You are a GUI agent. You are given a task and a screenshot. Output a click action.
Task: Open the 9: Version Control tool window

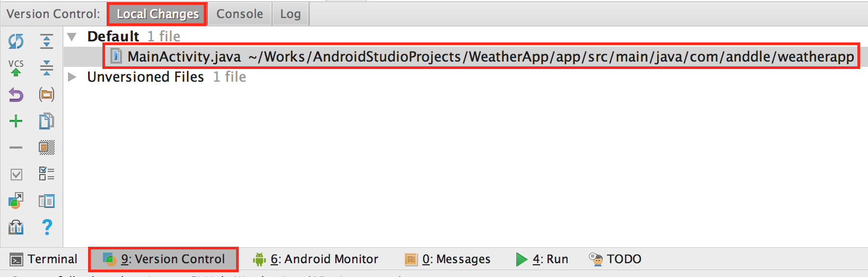163,259
